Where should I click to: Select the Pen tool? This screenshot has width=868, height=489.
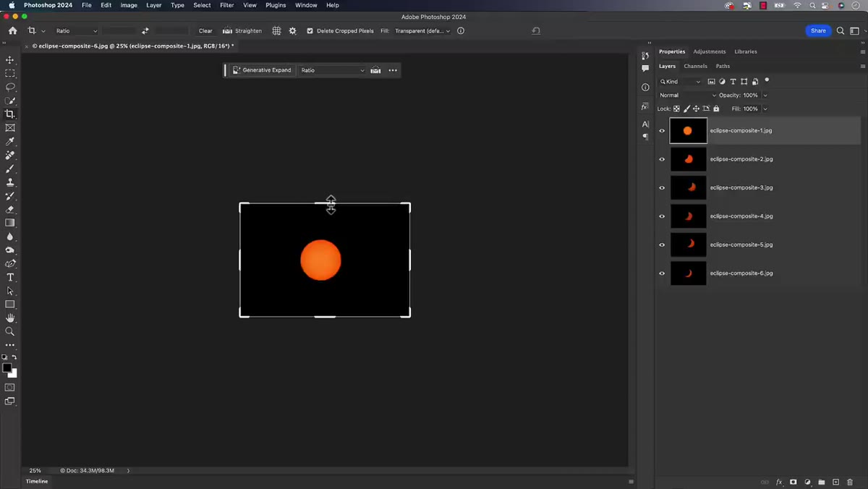[x=10, y=263]
